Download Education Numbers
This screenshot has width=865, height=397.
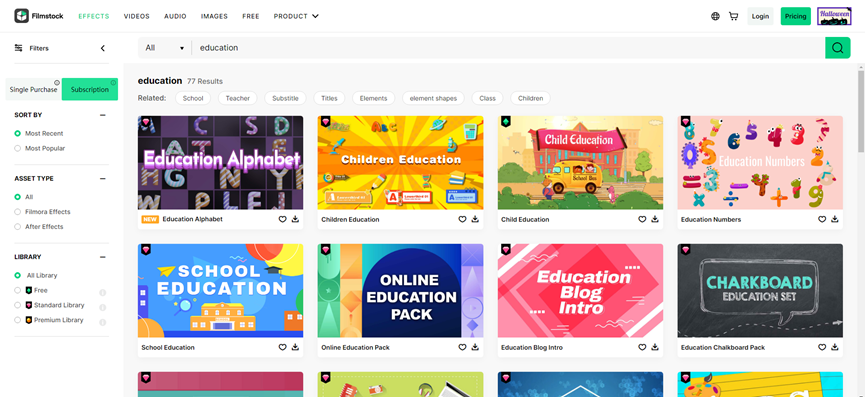(x=835, y=219)
